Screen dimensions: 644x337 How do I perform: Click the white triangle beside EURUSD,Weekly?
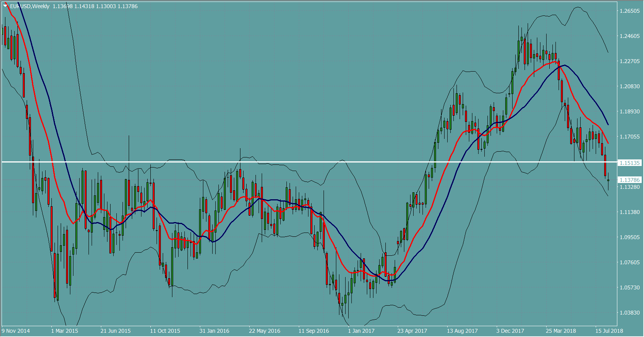pos(5,6)
